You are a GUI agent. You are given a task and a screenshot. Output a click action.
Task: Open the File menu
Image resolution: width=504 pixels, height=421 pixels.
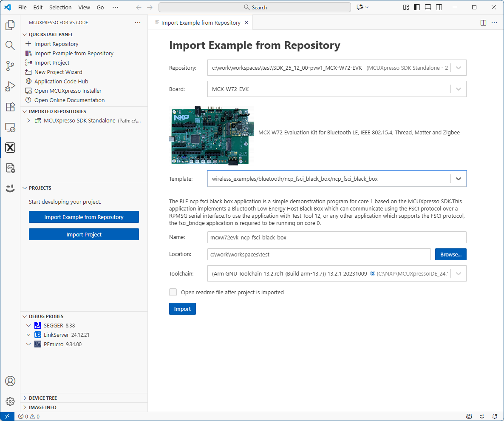point(22,7)
